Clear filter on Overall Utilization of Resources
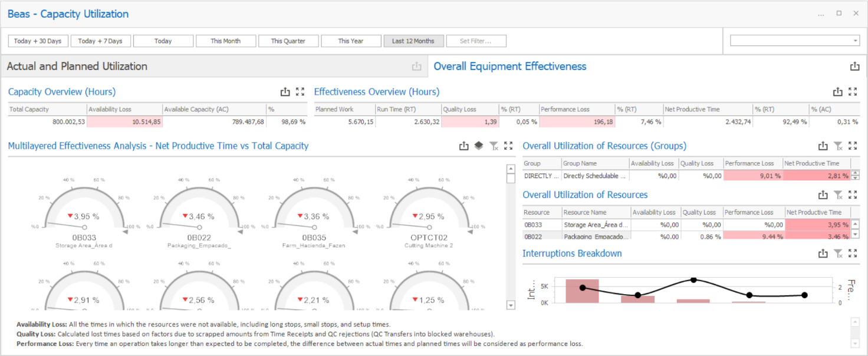The width and height of the screenshot is (868, 356). pyautogui.click(x=838, y=195)
